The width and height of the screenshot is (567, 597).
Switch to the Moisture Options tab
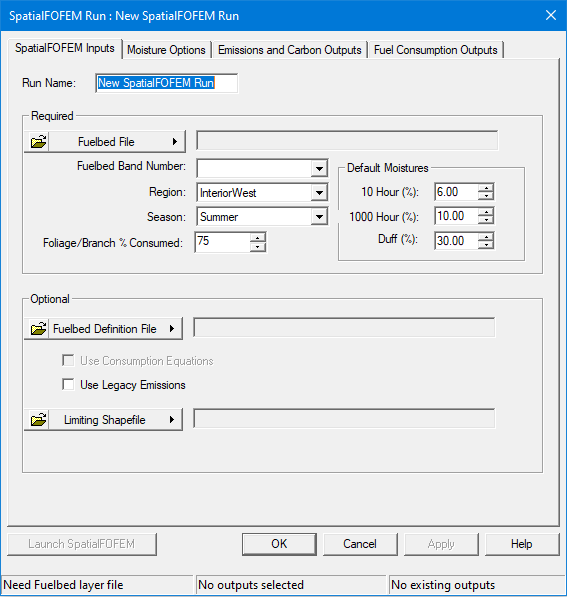(166, 50)
